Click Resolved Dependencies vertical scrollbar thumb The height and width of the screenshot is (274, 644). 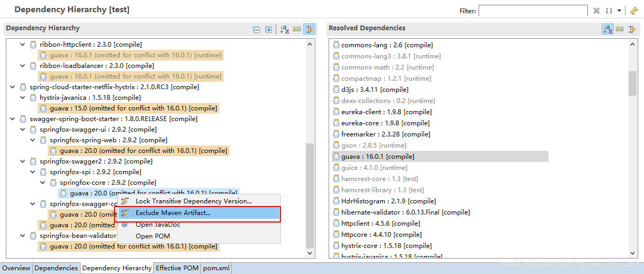click(x=632, y=83)
